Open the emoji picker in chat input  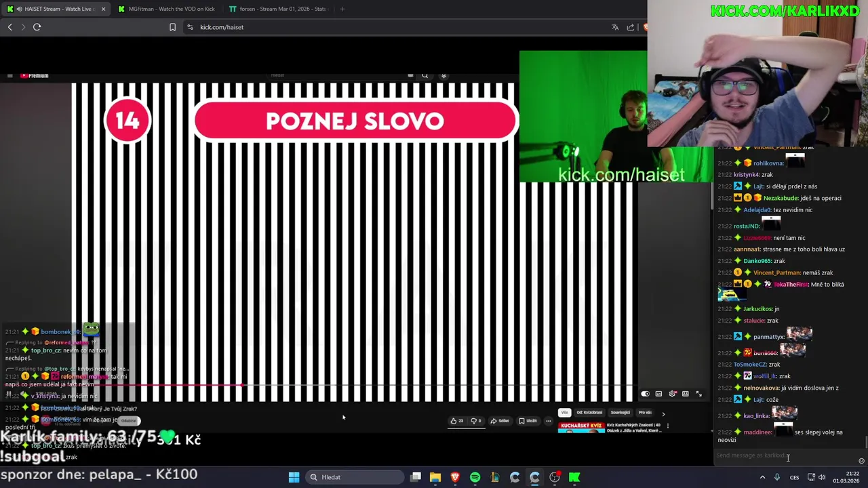coord(861,461)
